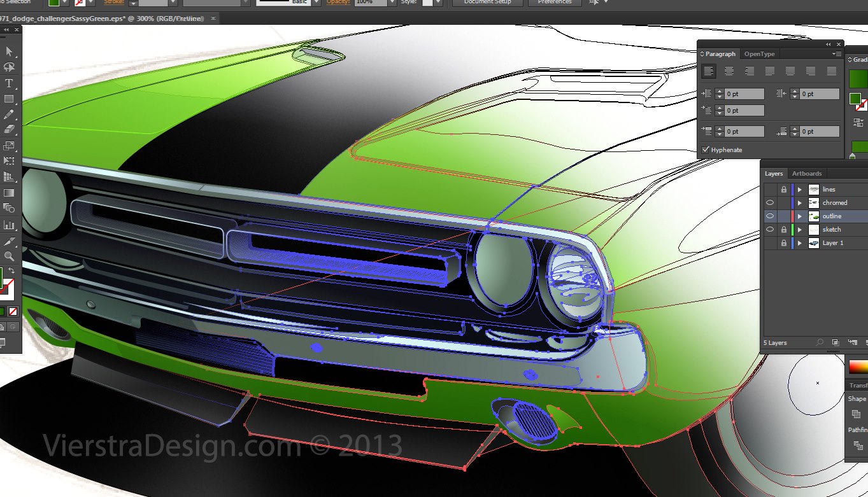Expand the outline layer contents
868x497 pixels.
pyautogui.click(x=800, y=216)
